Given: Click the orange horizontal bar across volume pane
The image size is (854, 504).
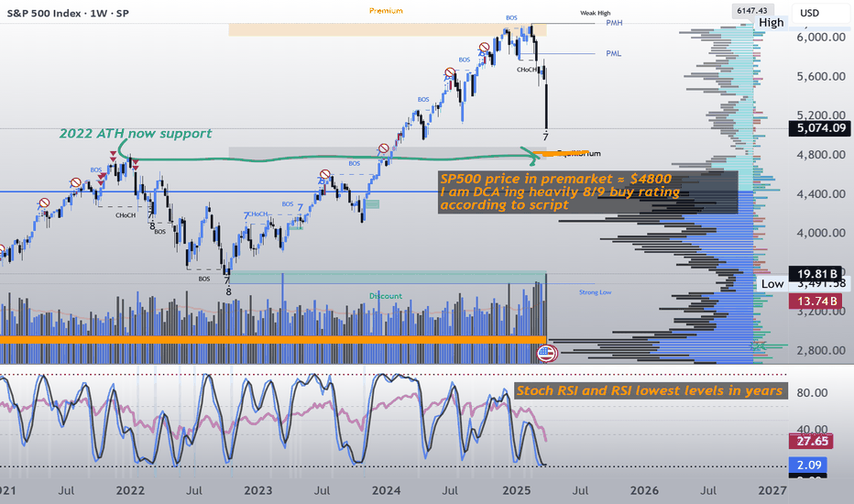Looking at the screenshot, I should click(x=272, y=340).
